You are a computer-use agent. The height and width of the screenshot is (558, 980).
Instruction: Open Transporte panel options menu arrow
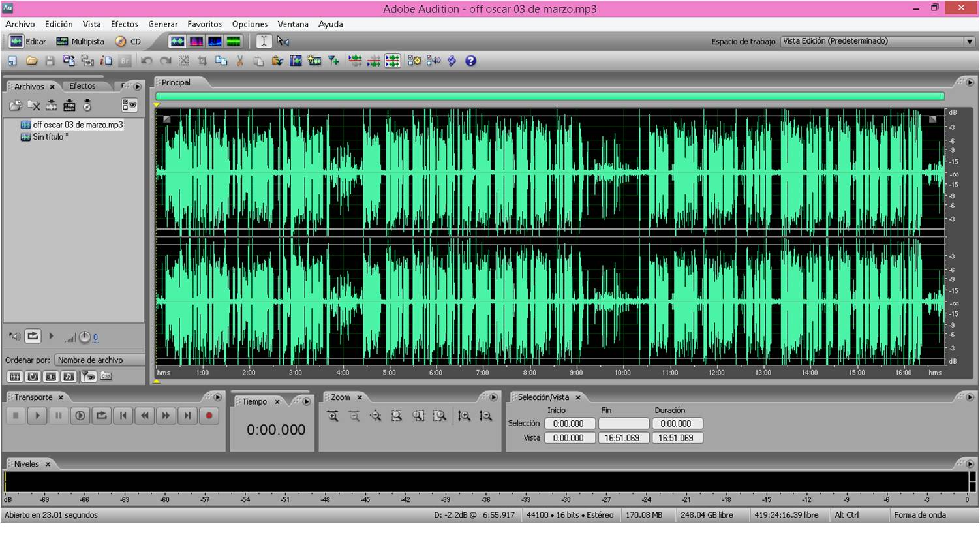[x=218, y=397]
